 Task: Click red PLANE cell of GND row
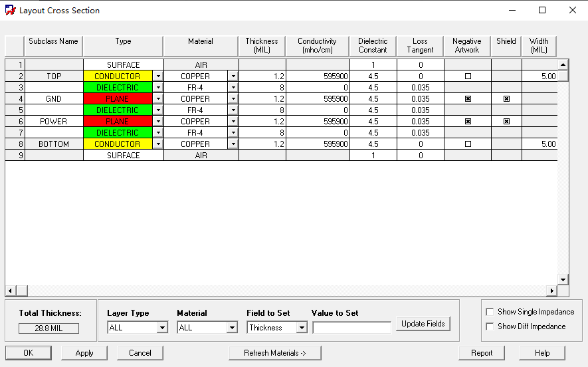coord(118,98)
